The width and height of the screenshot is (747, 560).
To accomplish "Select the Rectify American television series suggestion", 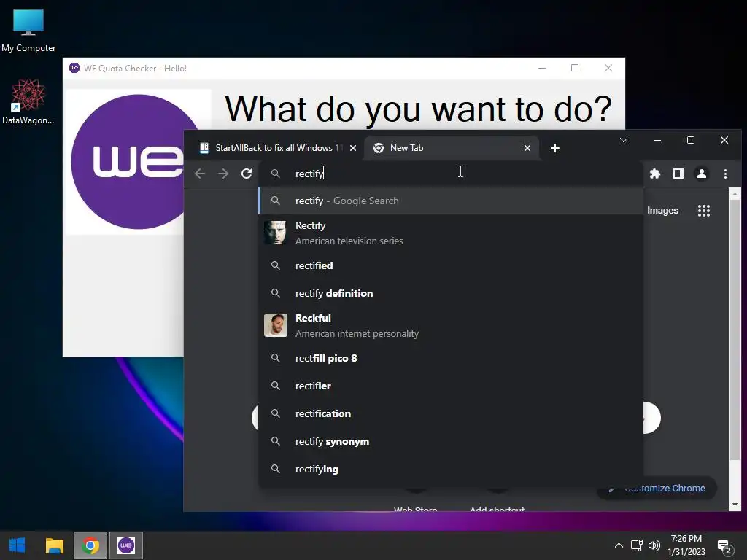I will coord(451,233).
